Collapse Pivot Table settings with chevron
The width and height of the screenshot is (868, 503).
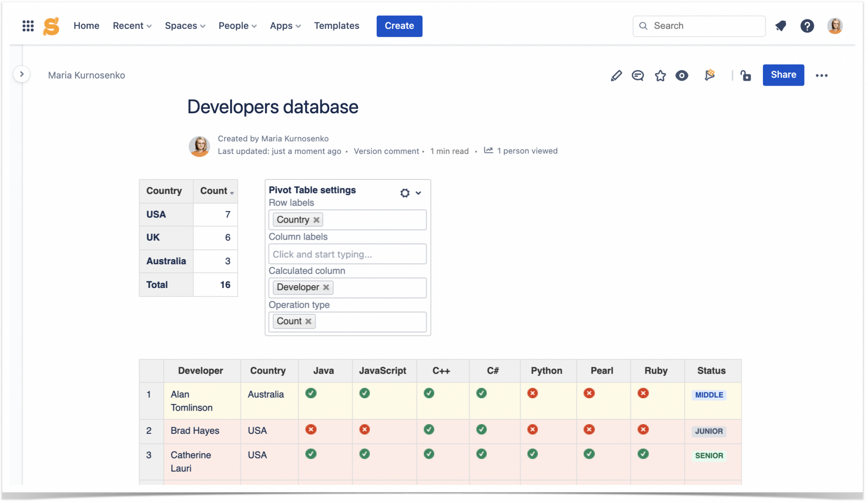click(419, 193)
